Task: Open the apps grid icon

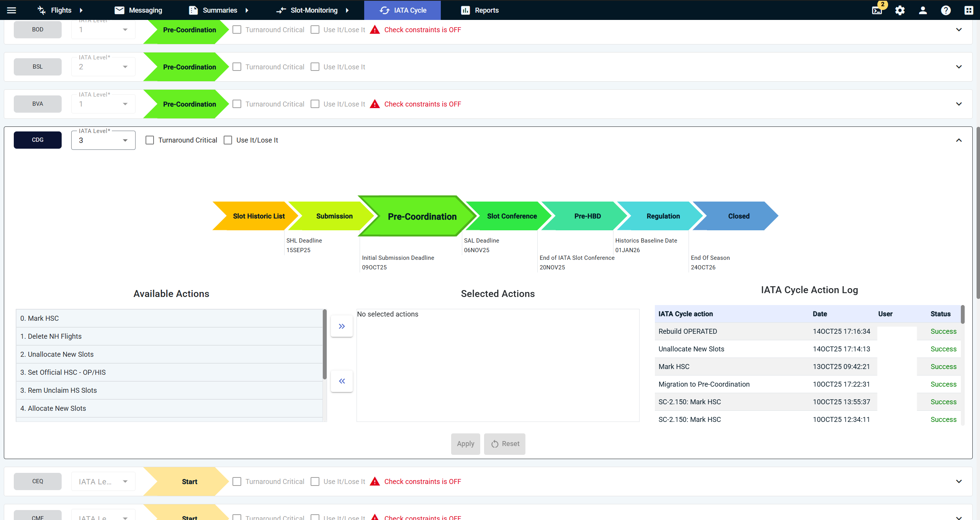Action: point(969,10)
